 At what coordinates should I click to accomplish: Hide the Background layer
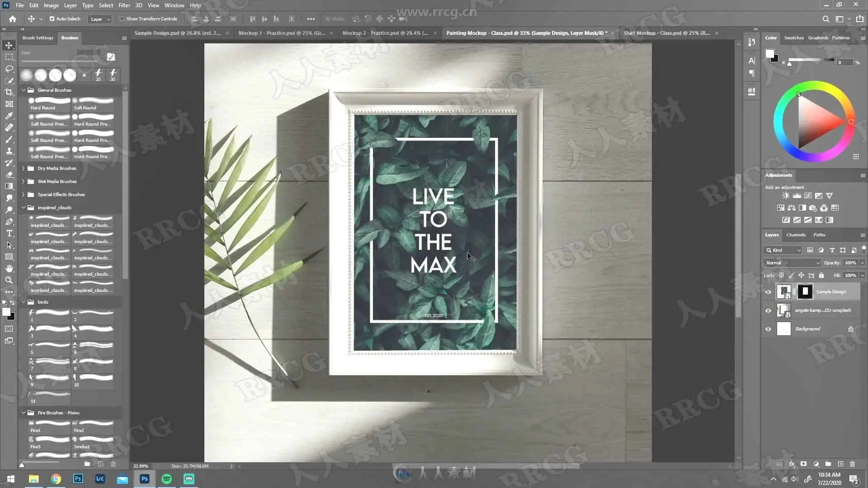768,329
